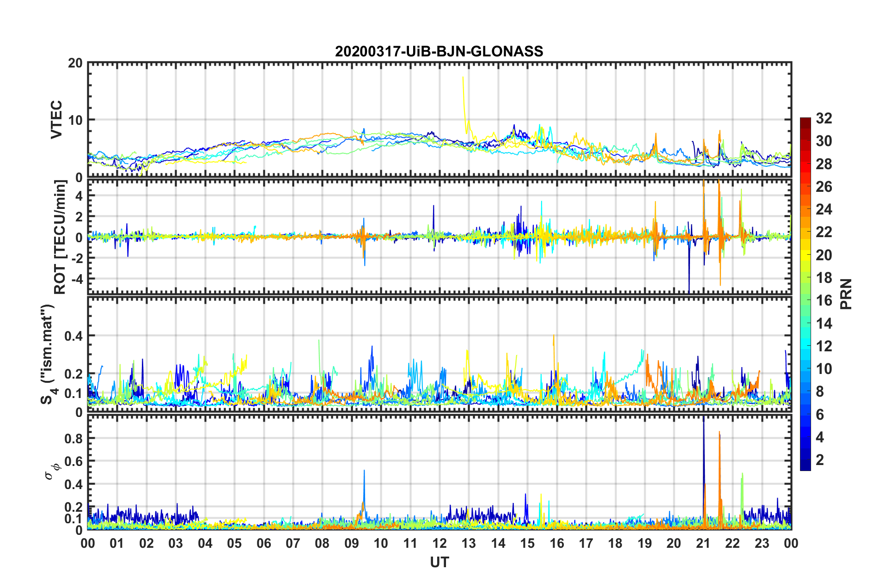Image resolution: width=879 pixels, height=588 pixels.
Task: Click the UT axis tick 07
Action: point(293,543)
